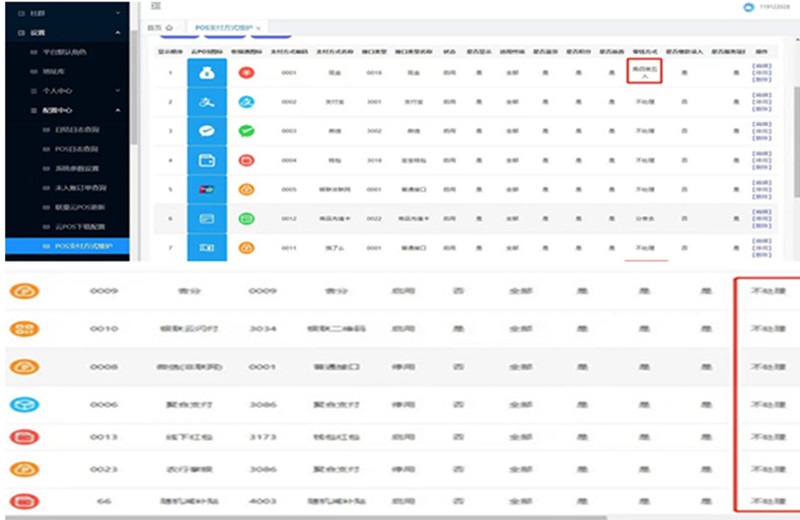Expand the 社群 menu in sidebar

[119, 13]
